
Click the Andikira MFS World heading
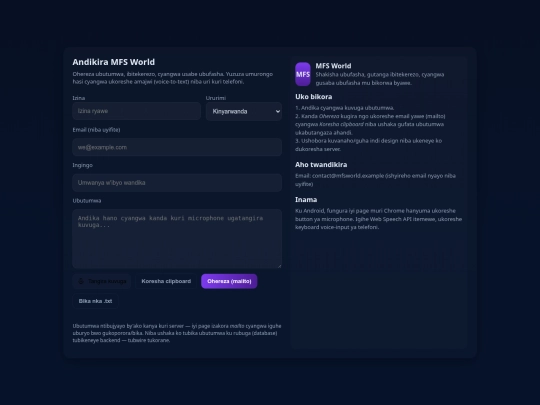coord(114,62)
